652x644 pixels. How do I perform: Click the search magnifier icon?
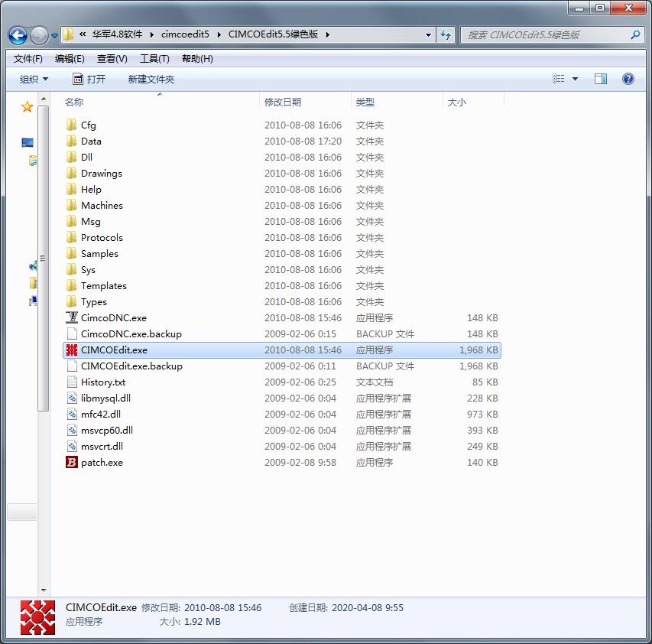tap(635, 35)
